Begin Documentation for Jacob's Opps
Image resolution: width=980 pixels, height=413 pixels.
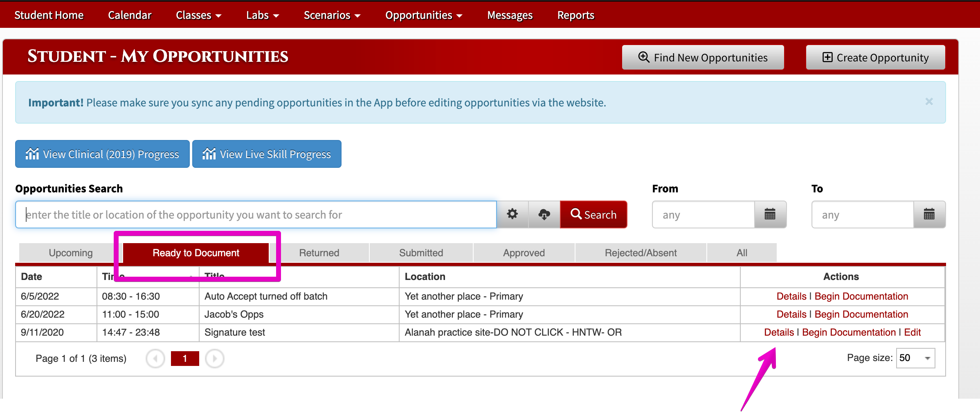click(861, 314)
